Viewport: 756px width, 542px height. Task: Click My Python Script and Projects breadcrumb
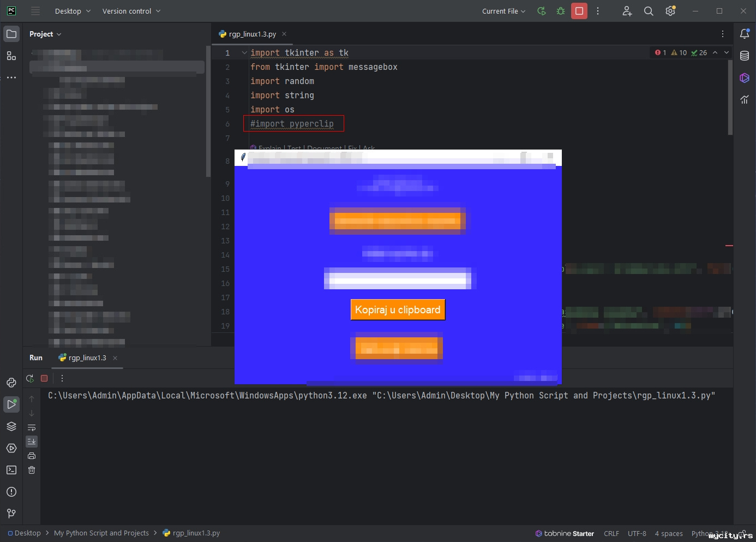(101, 533)
